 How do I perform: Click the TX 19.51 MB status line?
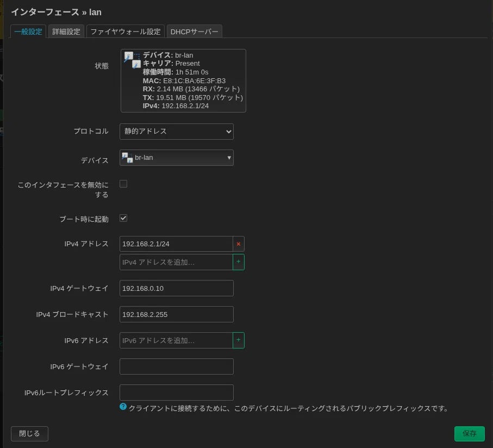pos(193,97)
